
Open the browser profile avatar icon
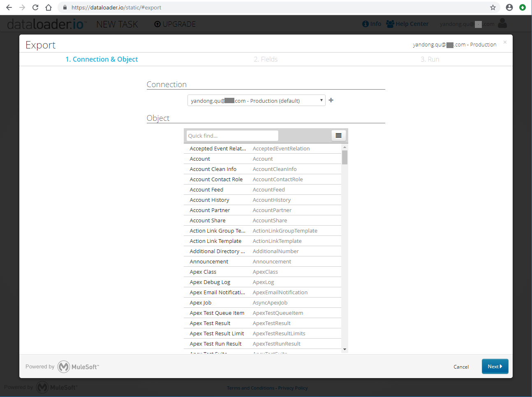509,7
